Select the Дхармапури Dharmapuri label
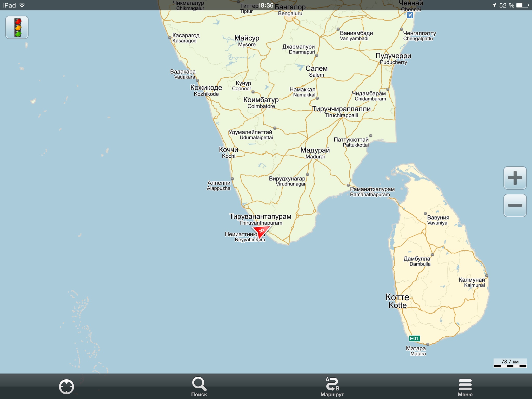Viewport: 532px width, 399px height. pos(298,49)
